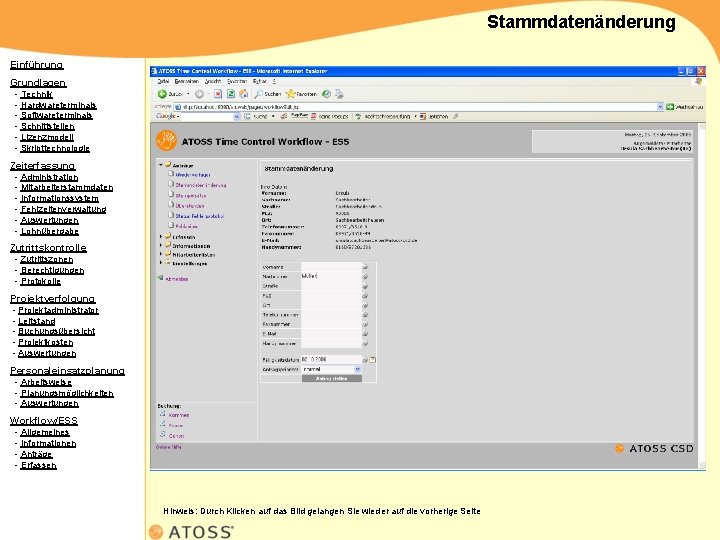The width and height of the screenshot is (720, 540).
Task: Click the home page icon
Action: pyautogui.click(x=244, y=94)
